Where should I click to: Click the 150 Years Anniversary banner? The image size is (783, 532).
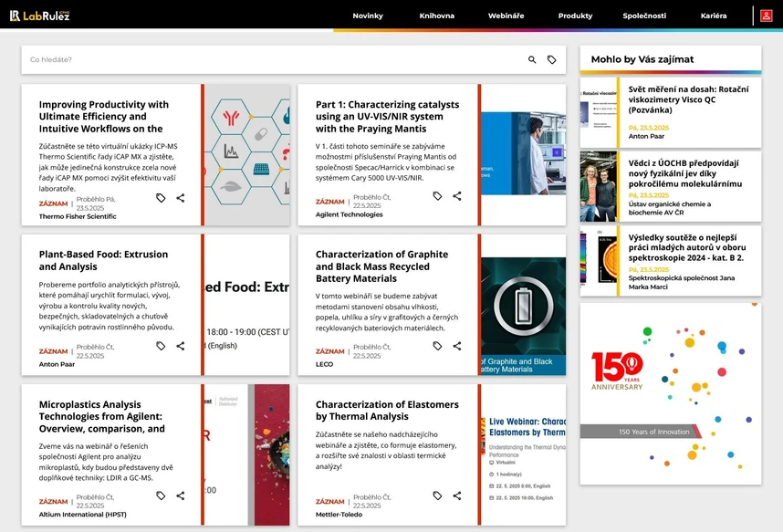click(x=671, y=393)
